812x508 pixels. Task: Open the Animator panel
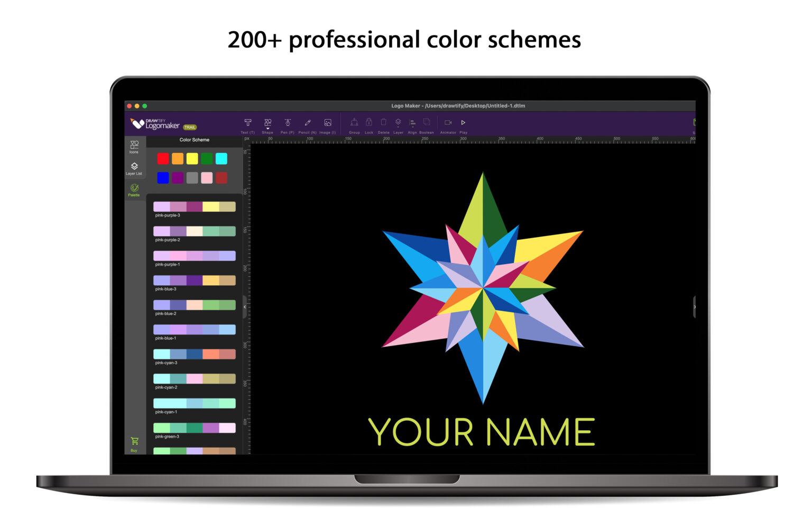point(448,123)
